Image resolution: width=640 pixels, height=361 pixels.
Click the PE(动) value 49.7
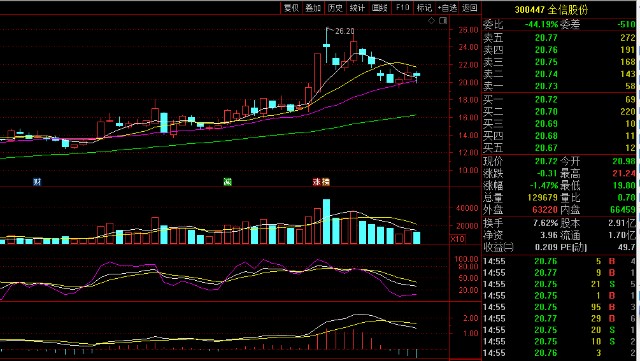point(627,247)
